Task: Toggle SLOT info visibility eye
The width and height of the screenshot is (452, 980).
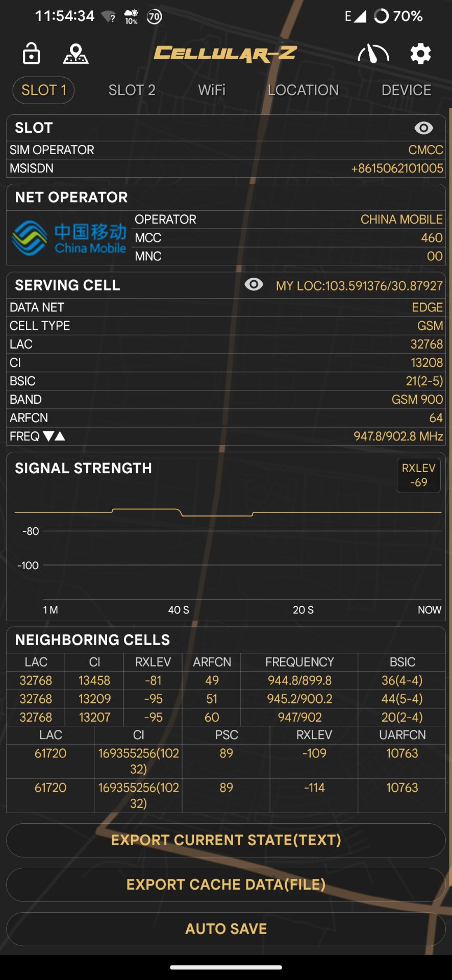Action: [423, 128]
